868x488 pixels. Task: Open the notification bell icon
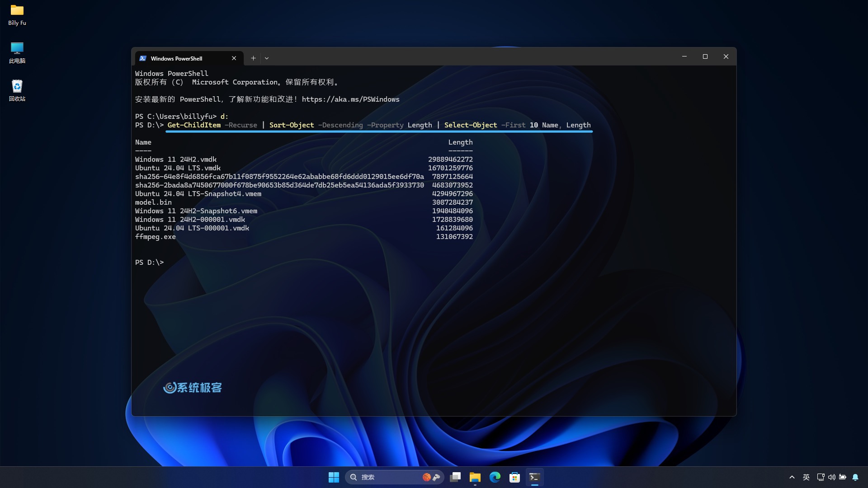click(x=855, y=477)
